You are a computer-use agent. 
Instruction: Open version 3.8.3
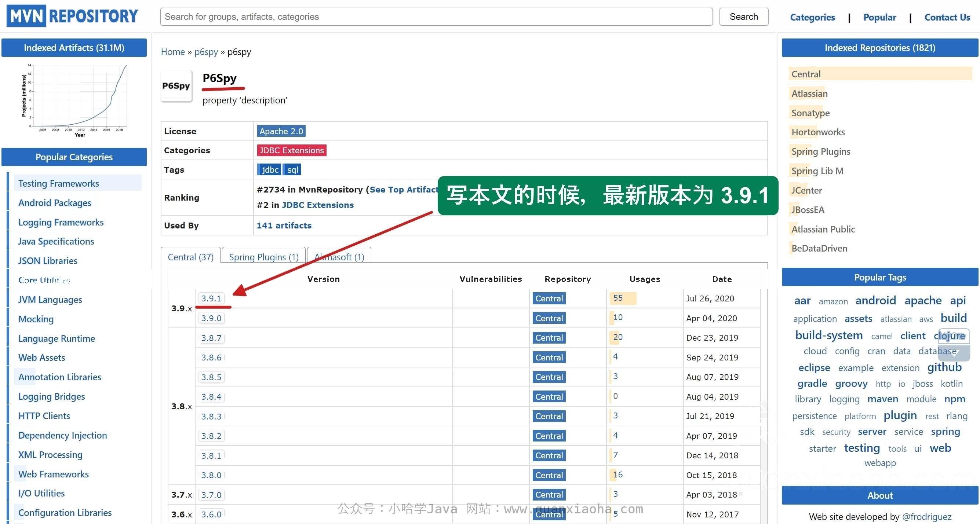click(211, 417)
